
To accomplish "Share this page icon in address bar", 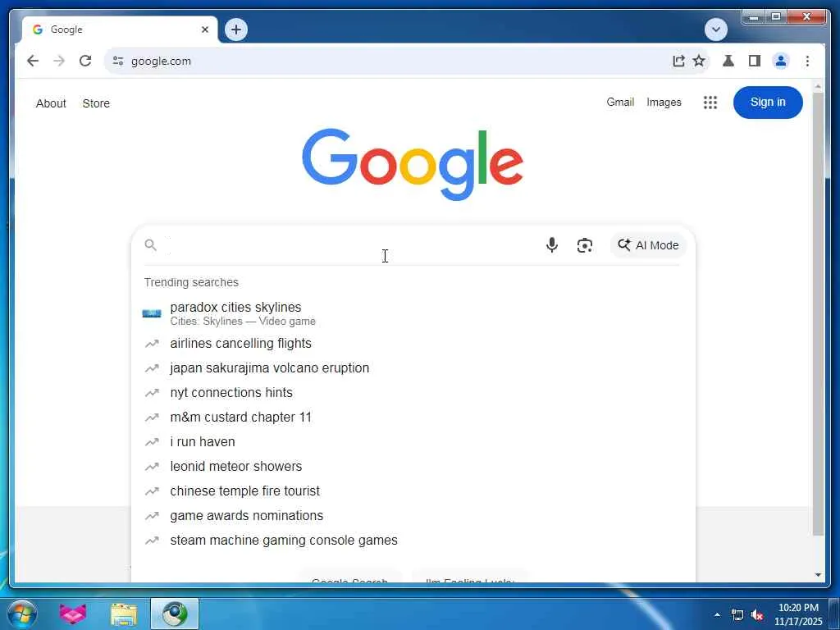I will point(678,61).
